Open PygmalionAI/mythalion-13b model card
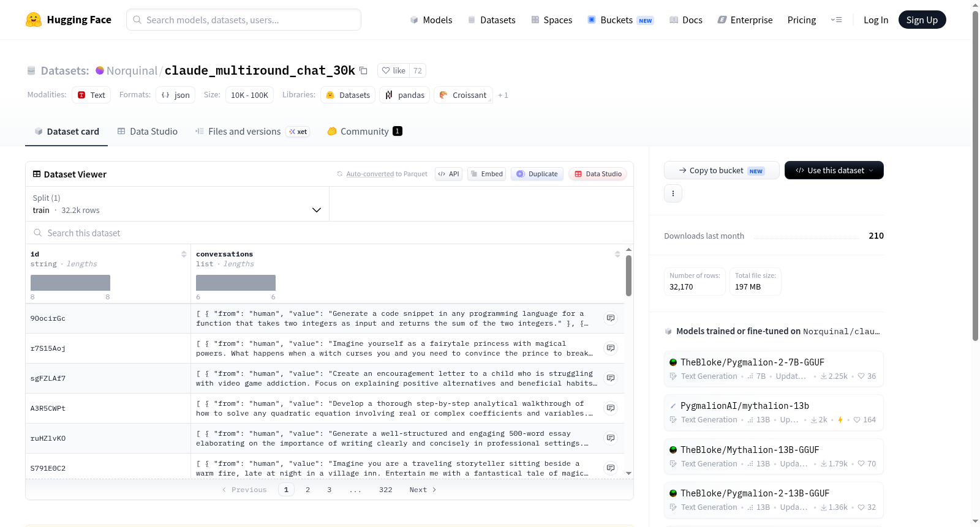 [x=774, y=413]
